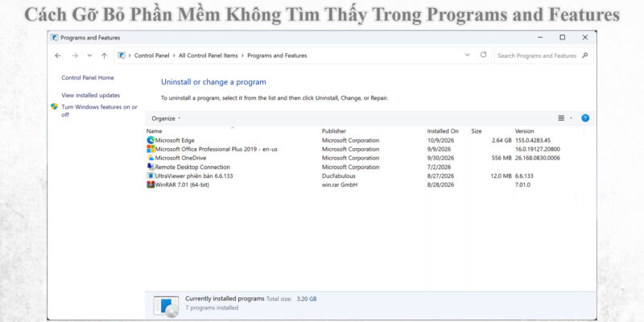Click the Microsoft OneDrive icon
The height and width of the screenshot is (322, 644).
click(x=151, y=158)
